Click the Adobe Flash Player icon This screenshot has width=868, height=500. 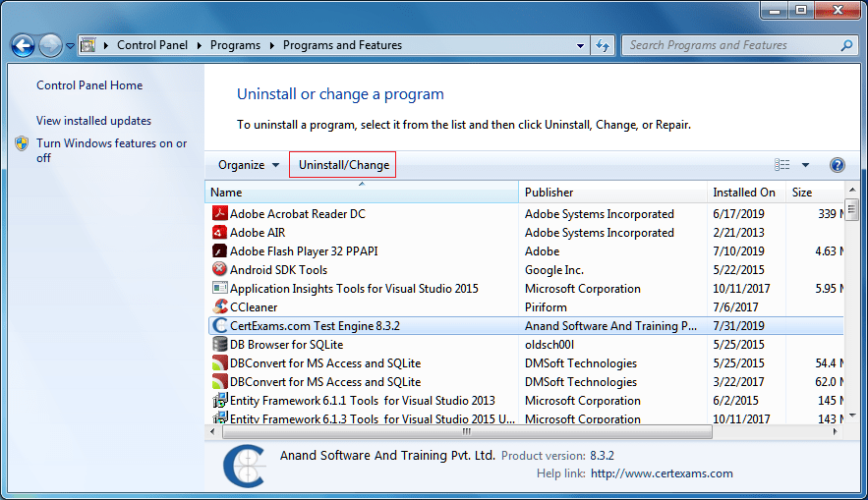click(220, 250)
